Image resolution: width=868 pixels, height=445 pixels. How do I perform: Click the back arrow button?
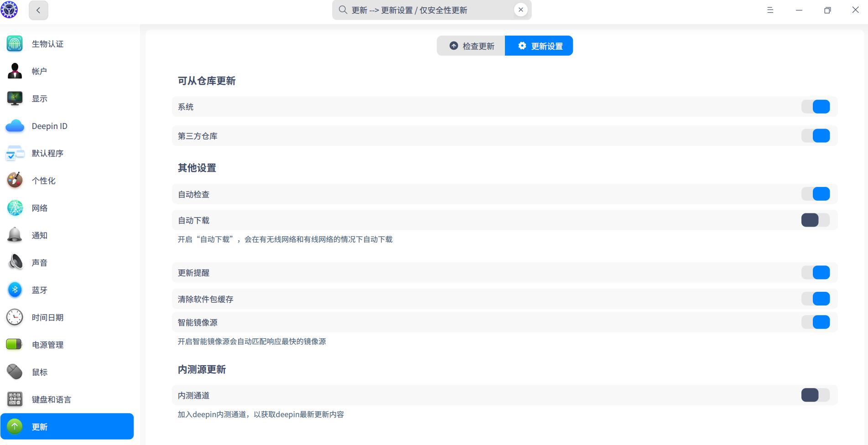pyautogui.click(x=38, y=10)
